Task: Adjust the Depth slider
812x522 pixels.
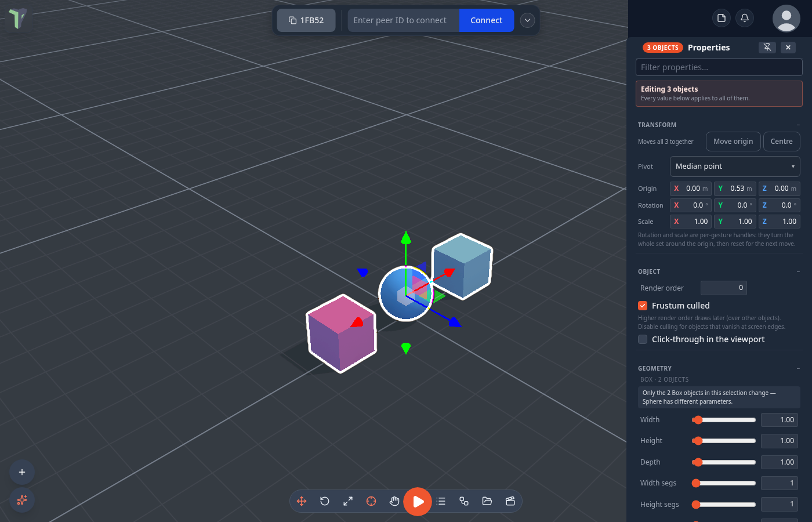Action: click(x=724, y=462)
